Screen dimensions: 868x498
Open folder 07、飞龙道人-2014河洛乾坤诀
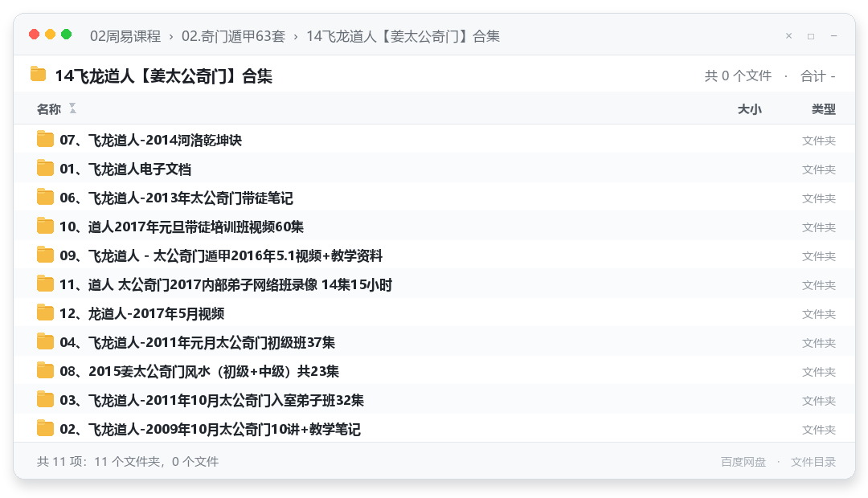pos(151,140)
